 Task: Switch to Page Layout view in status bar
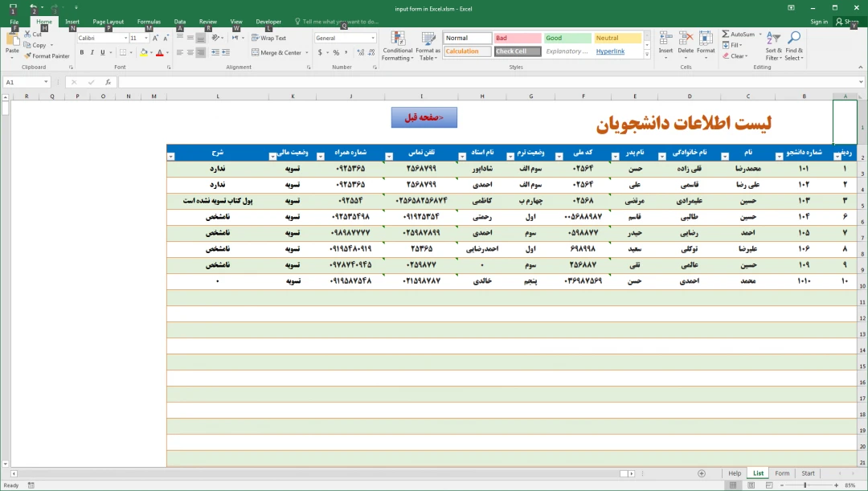point(751,485)
